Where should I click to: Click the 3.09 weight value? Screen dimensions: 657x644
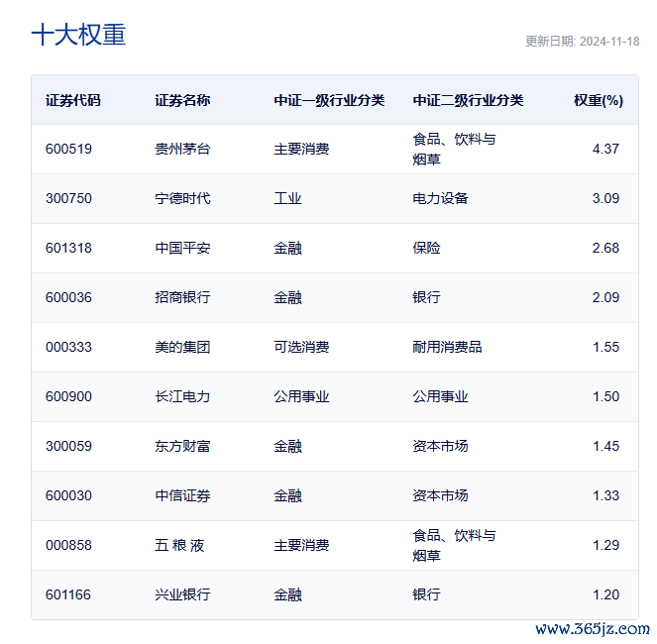(605, 198)
